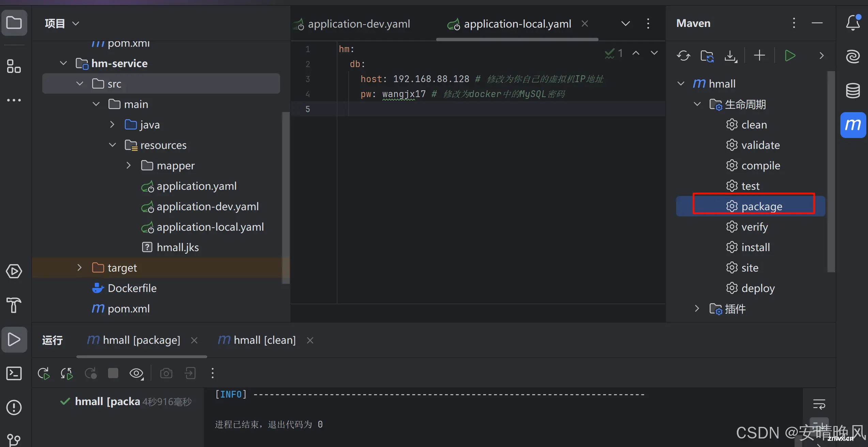The image size is (868, 447).
Task: Toggle the Maven tool window button
Action: click(x=853, y=125)
